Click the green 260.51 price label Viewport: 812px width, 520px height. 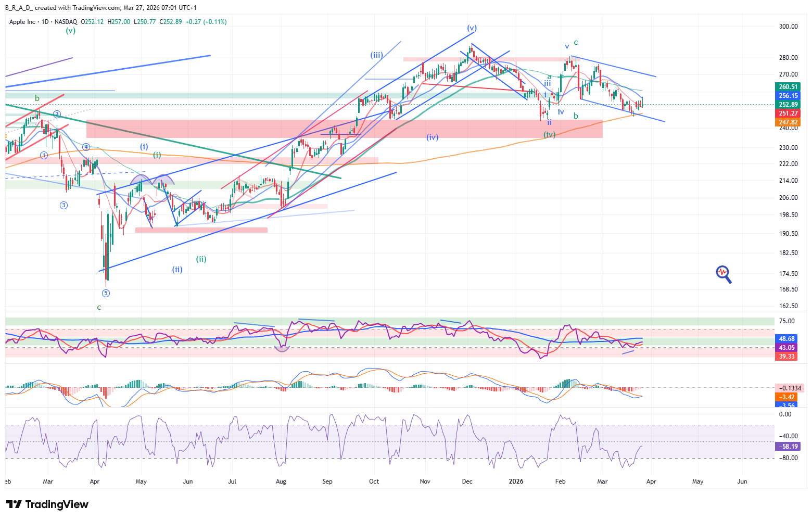click(x=788, y=87)
